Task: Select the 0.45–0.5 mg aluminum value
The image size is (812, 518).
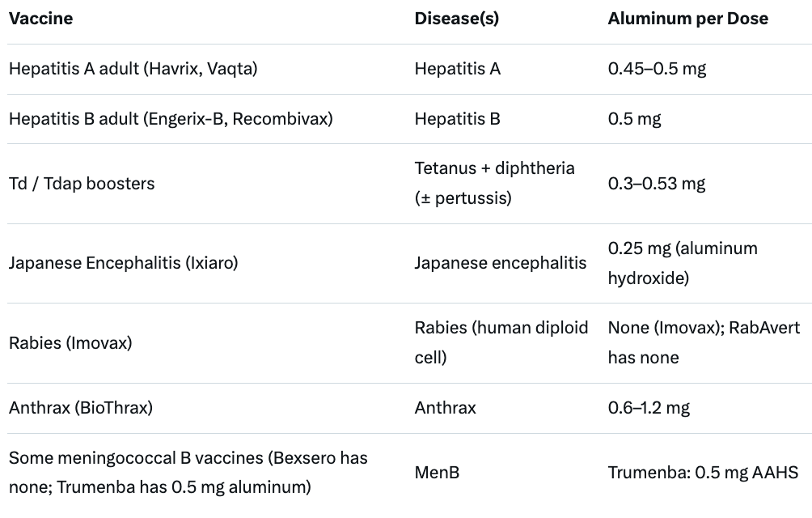Action: click(x=657, y=69)
